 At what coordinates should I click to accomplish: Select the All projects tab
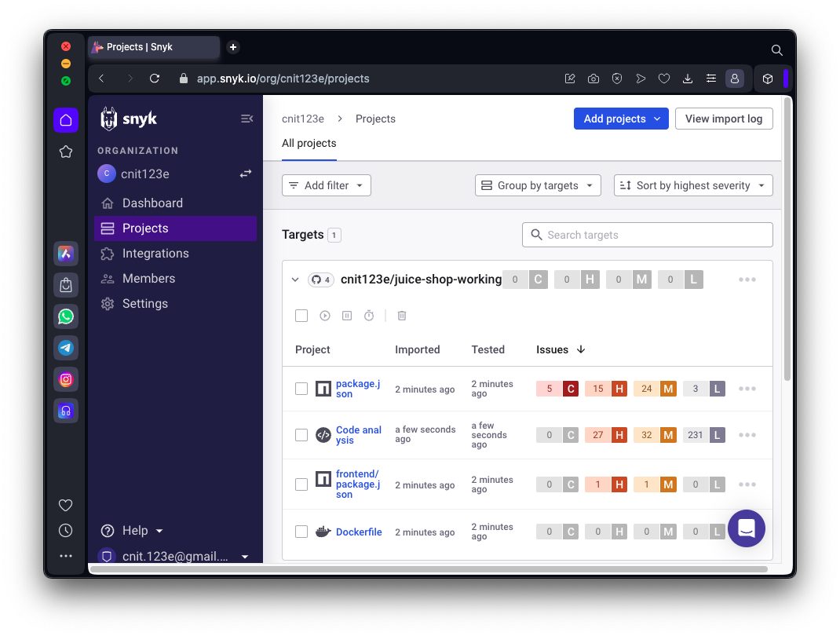coord(309,143)
